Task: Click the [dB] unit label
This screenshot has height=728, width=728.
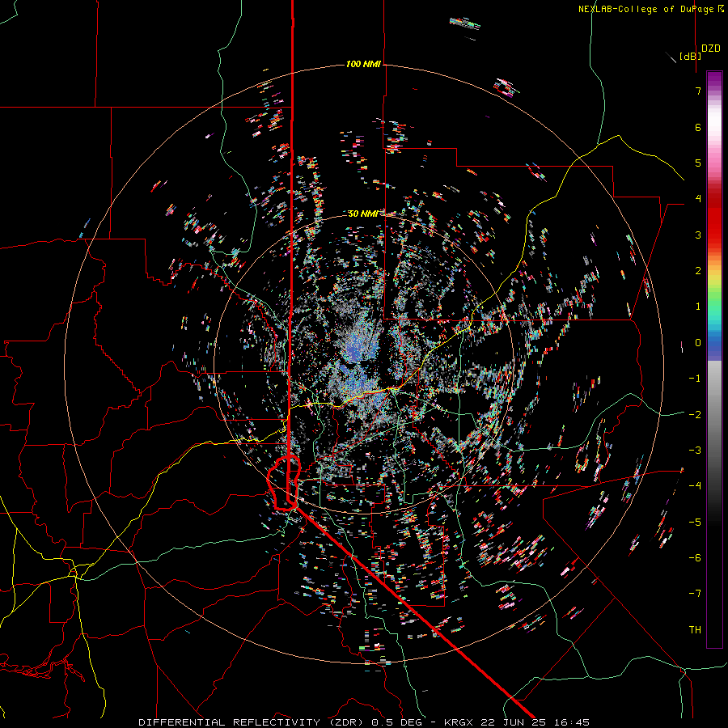Action: 690,56
